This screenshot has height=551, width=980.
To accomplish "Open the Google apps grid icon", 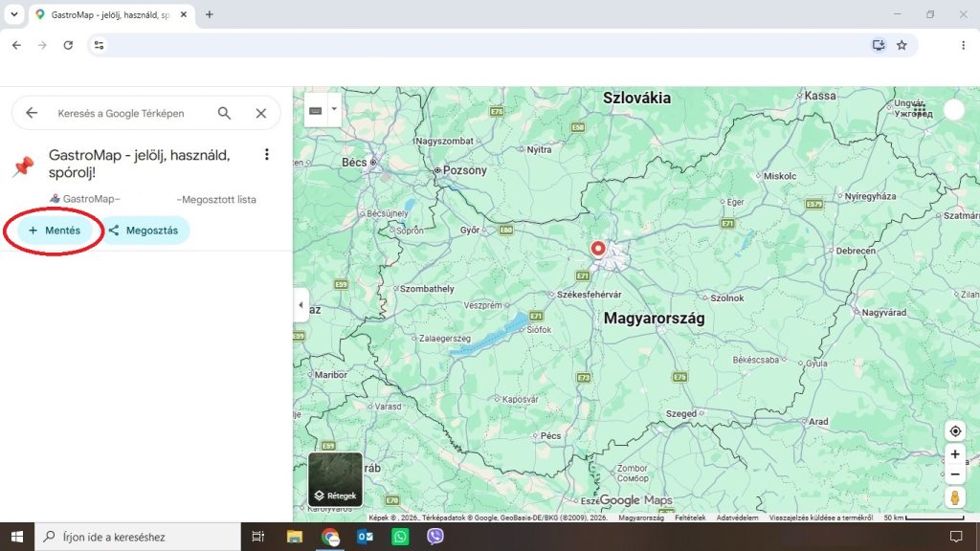I will click(x=919, y=109).
